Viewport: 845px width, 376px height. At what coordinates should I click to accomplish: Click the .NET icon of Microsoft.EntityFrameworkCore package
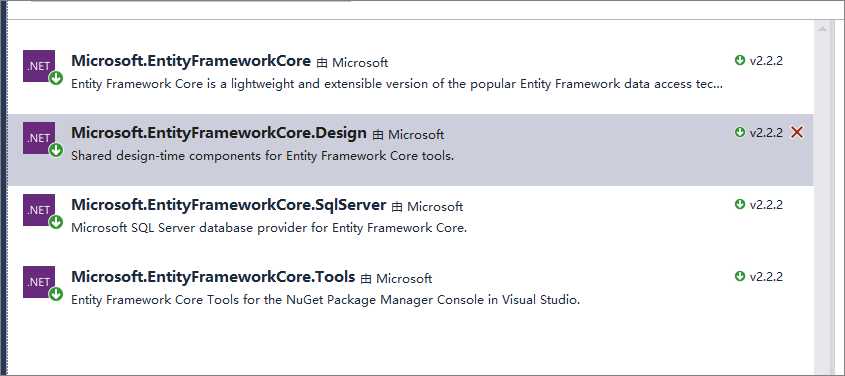point(39,66)
